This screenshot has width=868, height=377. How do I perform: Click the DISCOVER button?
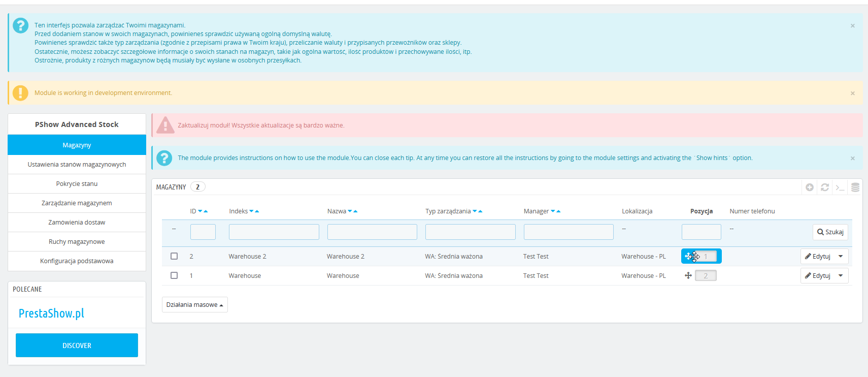[x=77, y=345]
